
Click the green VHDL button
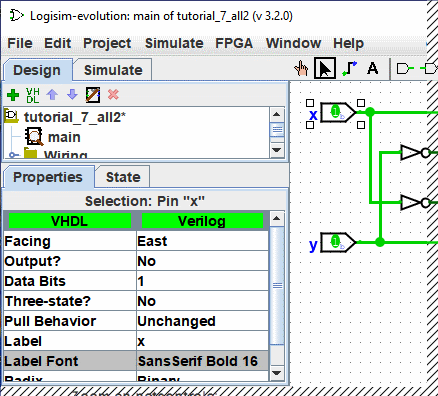(69, 221)
